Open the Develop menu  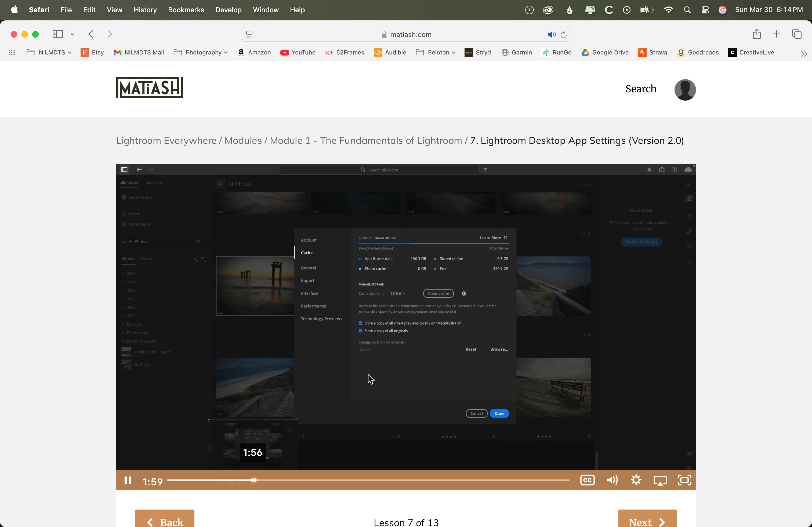tap(228, 10)
